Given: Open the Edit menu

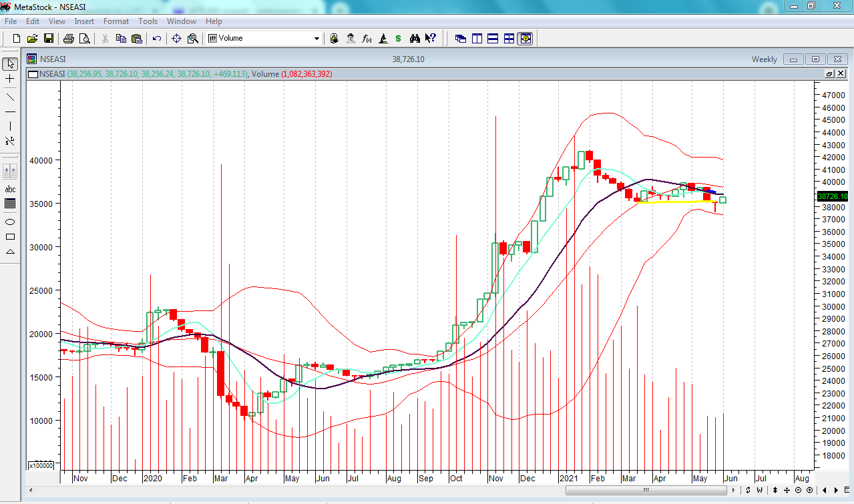Looking at the screenshot, I should (x=33, y=21).
